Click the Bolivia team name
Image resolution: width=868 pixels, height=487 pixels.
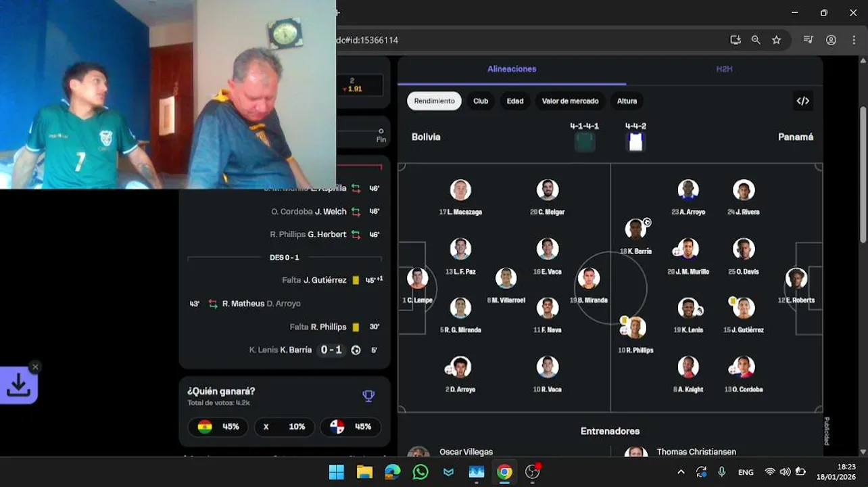(x=426, y=137)
